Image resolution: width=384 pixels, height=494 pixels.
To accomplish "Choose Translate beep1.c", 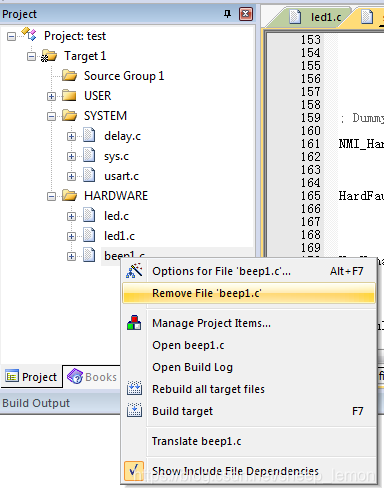I will pos(249,441).
